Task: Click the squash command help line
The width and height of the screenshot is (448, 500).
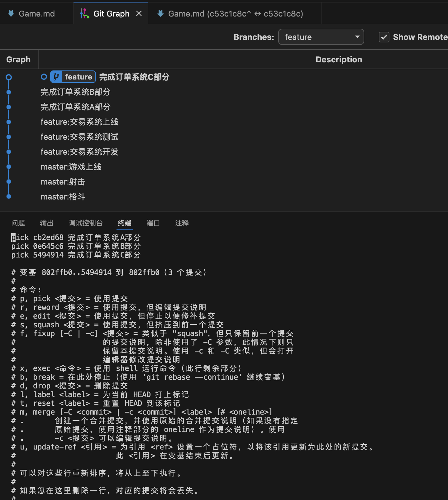Action: pyautogui.click(x=117, y=325)
